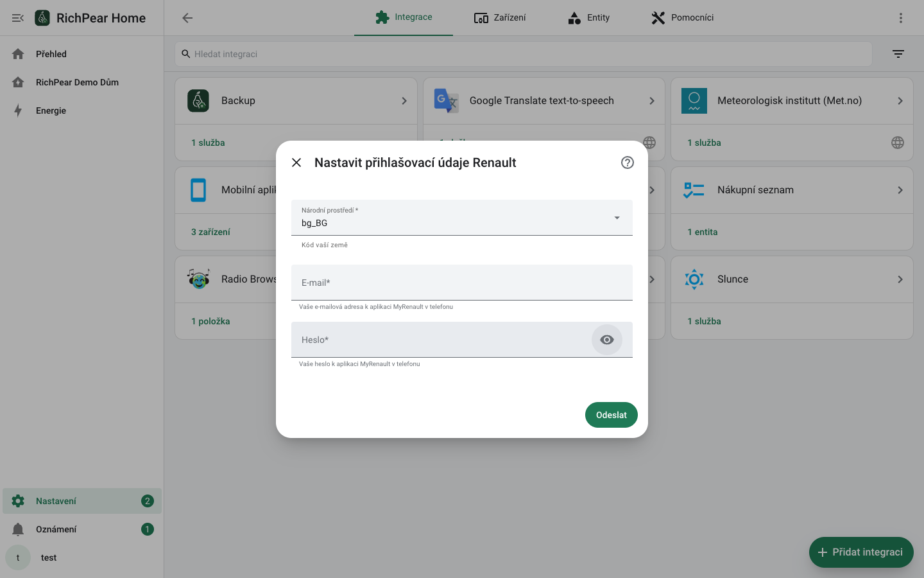Image resolution: width=924 pixels, height=578 pixels.
Task: Click the Google Translate text-to-speech title
Action: click(542, 101)
